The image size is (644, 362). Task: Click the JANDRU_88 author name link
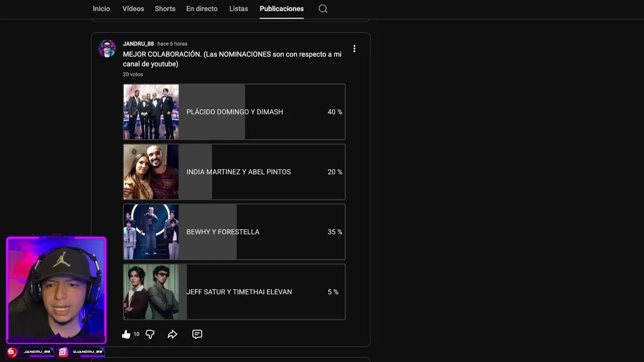138,44
